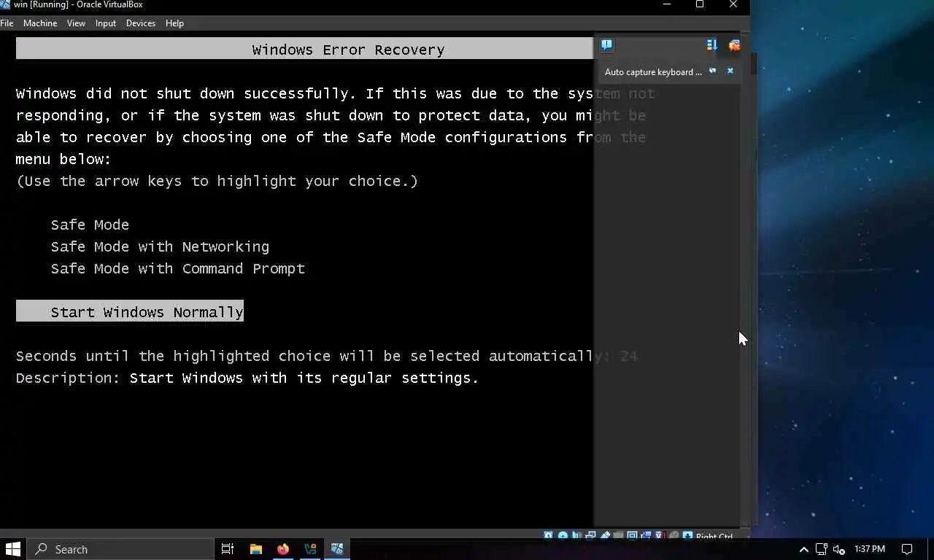
Task: Open the 1:37 PM clock flyout
Action: coord(869,549)
